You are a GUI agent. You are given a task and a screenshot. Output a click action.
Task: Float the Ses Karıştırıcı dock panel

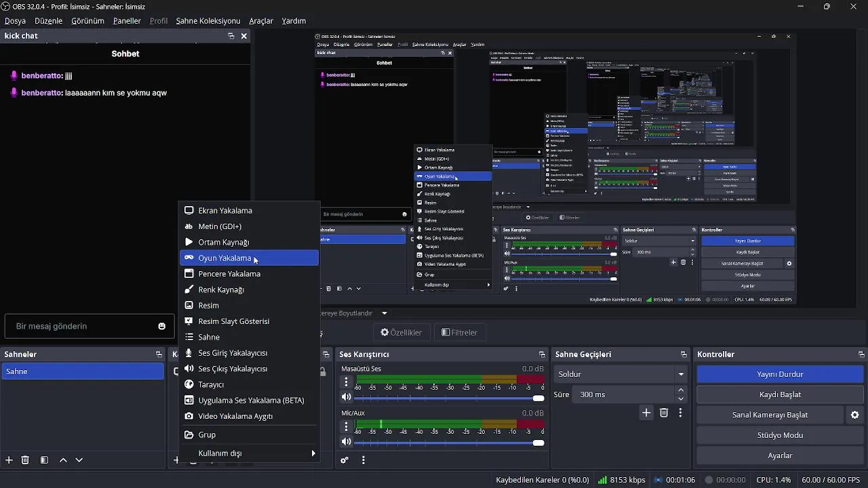click(x=542, y=354)
